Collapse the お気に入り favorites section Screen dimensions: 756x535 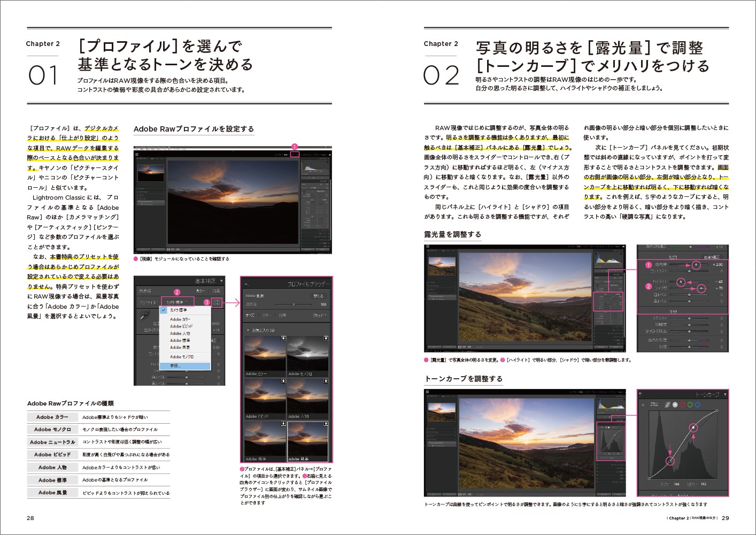click(248, 331)
